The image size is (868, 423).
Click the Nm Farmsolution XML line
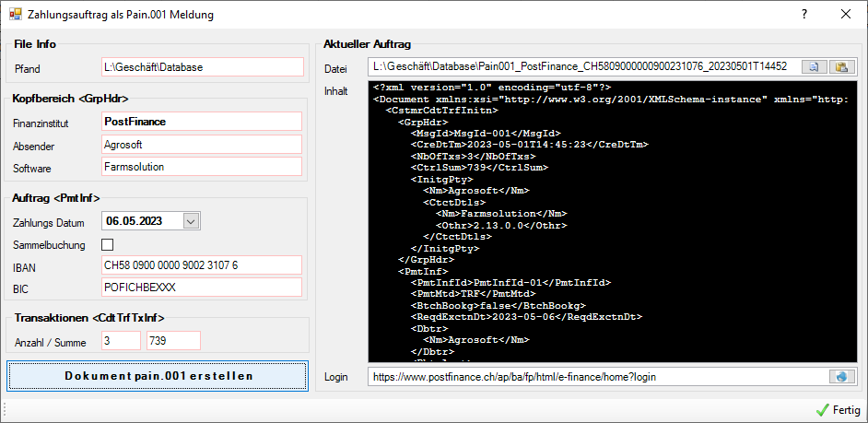pyautogui.click(x=501, y=214)
